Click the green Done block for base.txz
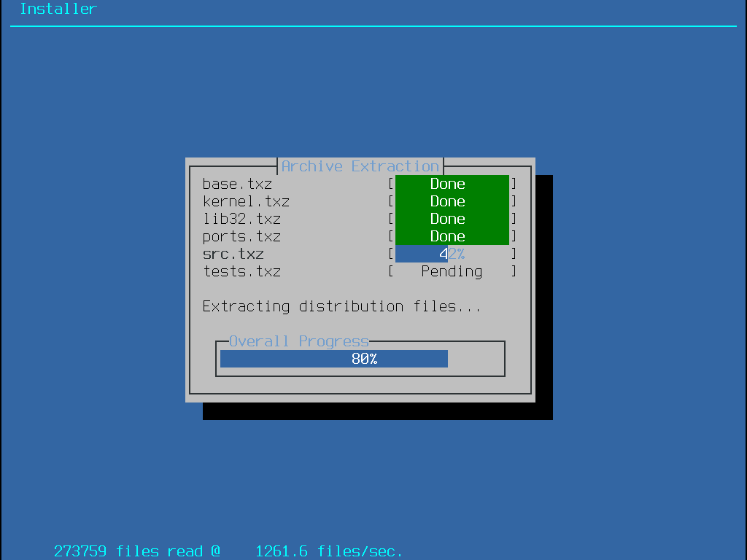 447,184
